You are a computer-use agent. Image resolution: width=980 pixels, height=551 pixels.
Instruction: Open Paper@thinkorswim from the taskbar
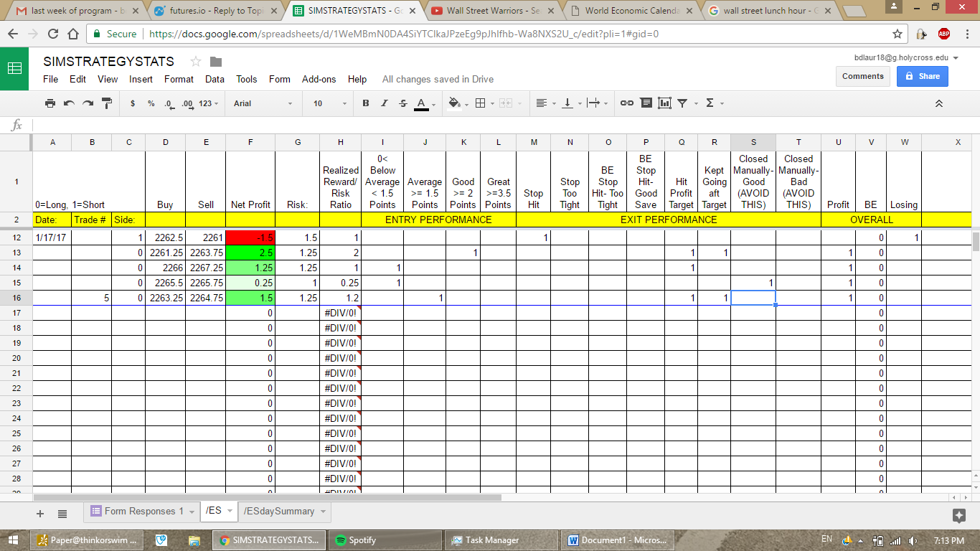pyautogui.click(x=87, y=540)
